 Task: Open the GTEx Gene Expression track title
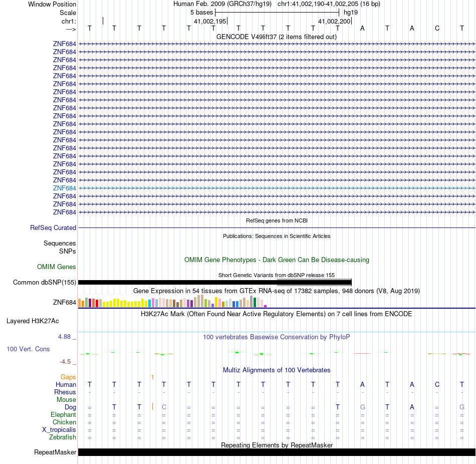277,291
